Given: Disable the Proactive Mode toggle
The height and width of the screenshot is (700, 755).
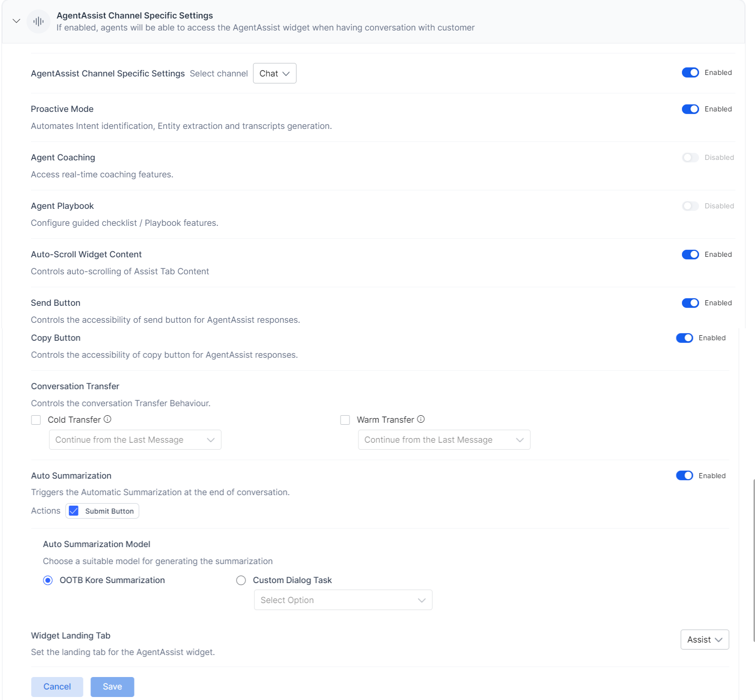Looking at the screenshot, I should point(690,108).
